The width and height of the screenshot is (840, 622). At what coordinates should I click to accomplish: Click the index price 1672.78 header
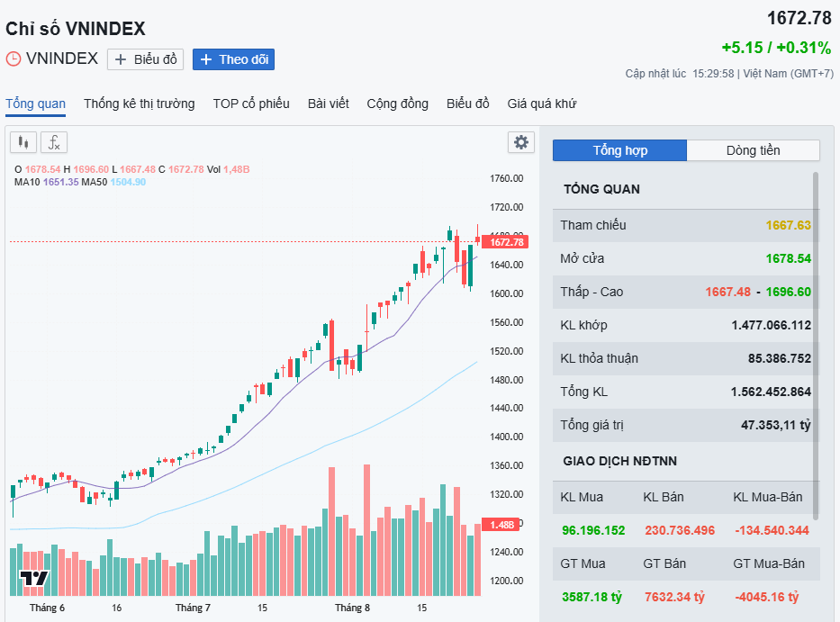point(799,18)
